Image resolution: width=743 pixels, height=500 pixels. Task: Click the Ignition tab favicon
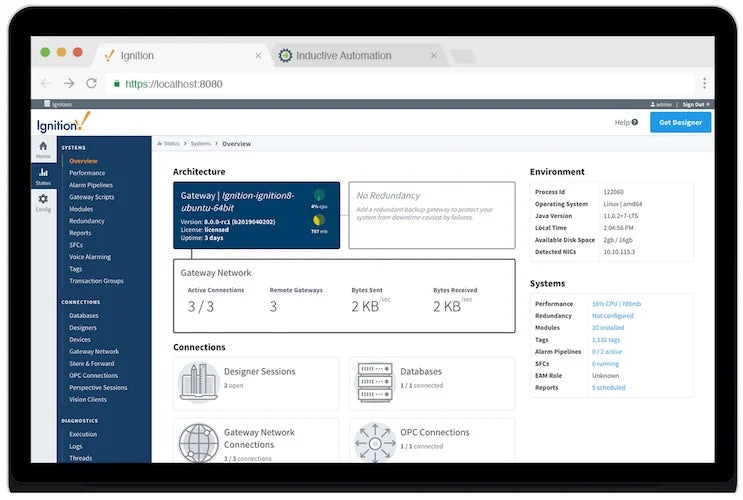(x=109, y=55)
